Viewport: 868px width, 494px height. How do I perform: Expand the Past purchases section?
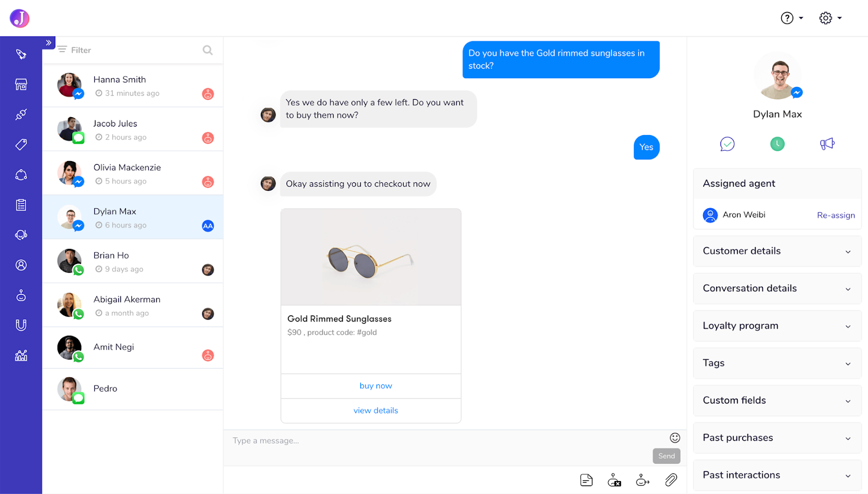[x=777, y=438]
